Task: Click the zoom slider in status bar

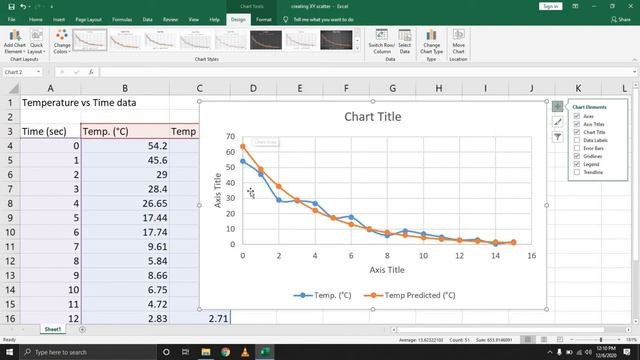Action: point(600,340)
